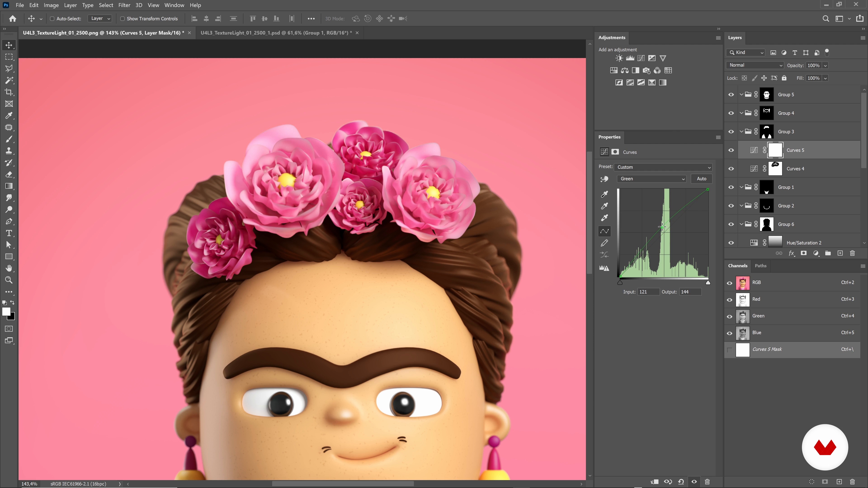Open the Adjustments panel menu button

[x=718, y=38]
